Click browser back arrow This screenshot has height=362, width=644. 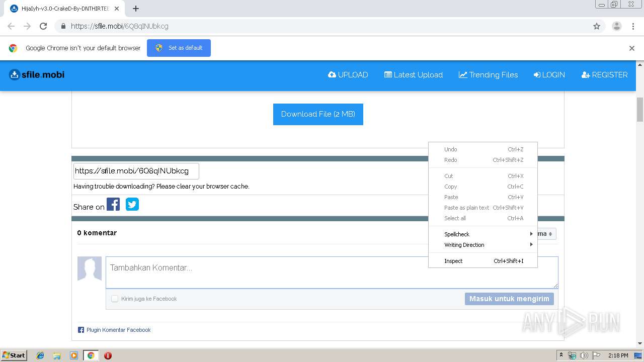[x=11, y=26]
